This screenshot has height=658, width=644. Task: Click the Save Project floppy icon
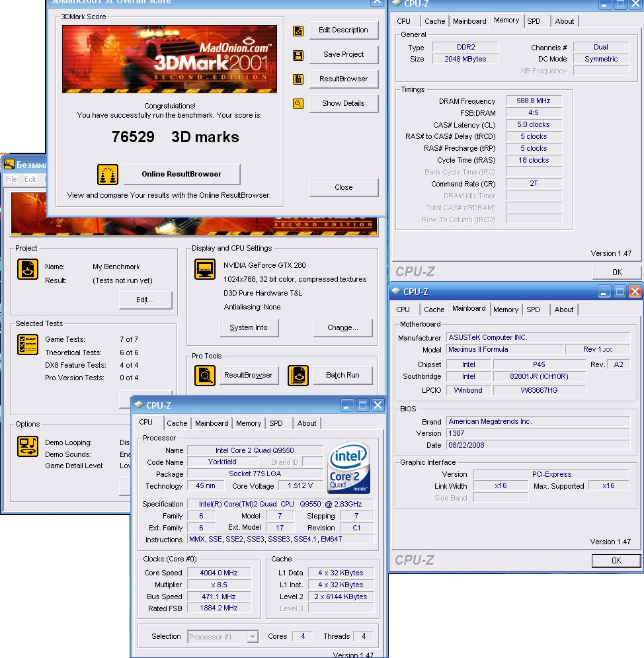pos(298,55)
